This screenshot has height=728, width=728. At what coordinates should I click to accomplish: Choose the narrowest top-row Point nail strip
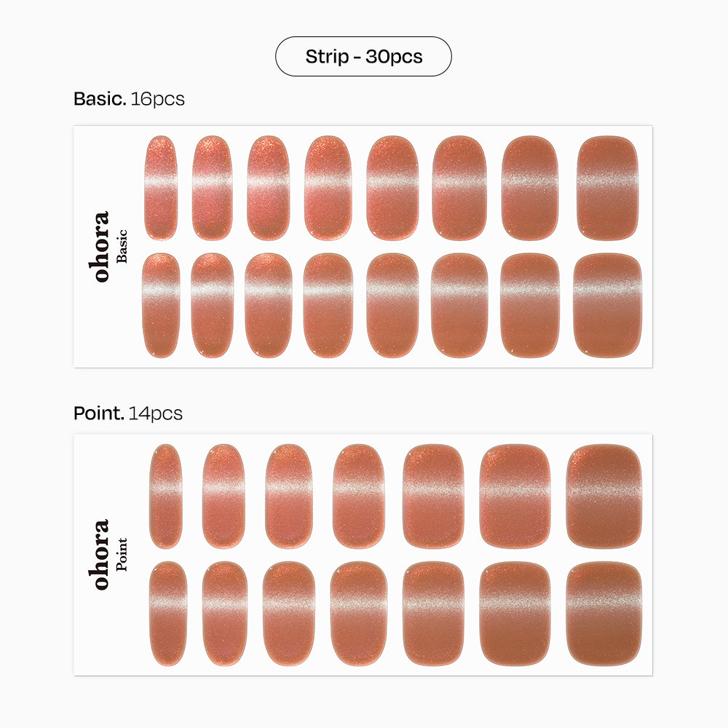tap(166, 496)
